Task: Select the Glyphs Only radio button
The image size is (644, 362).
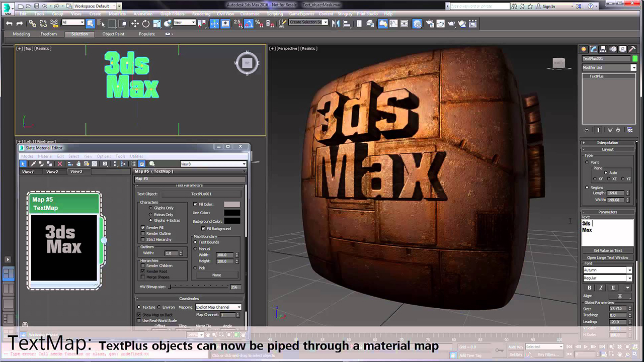Action: [150, 208]
